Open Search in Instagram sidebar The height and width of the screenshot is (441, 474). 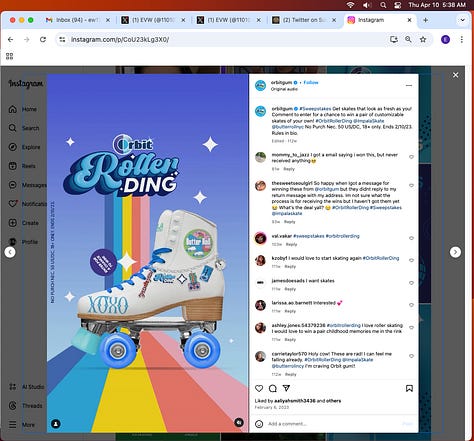click(24, 128)
